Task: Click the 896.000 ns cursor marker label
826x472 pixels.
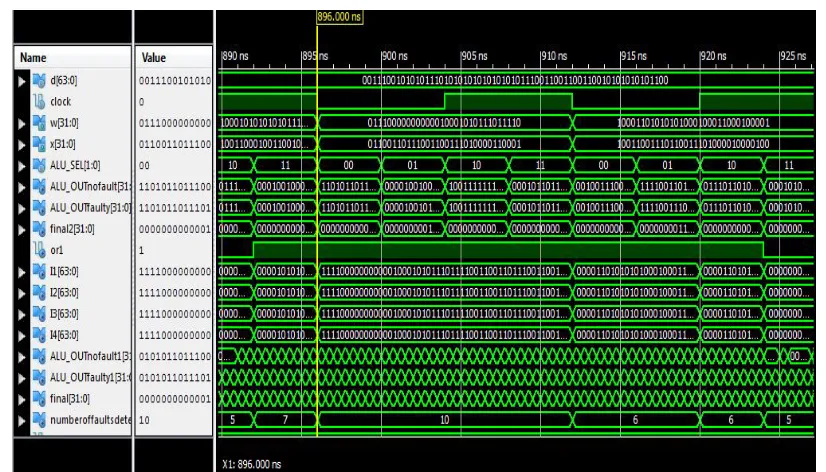Action: pos(339,17)
